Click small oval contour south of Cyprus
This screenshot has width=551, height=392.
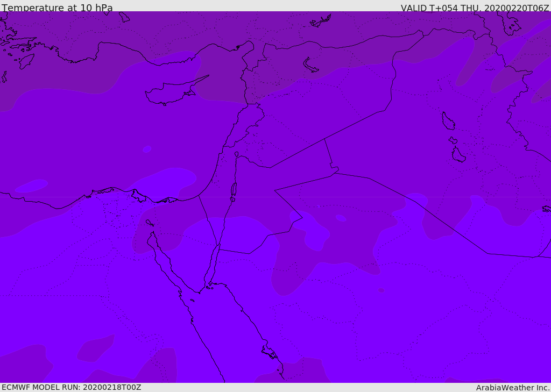pos(147,149)
